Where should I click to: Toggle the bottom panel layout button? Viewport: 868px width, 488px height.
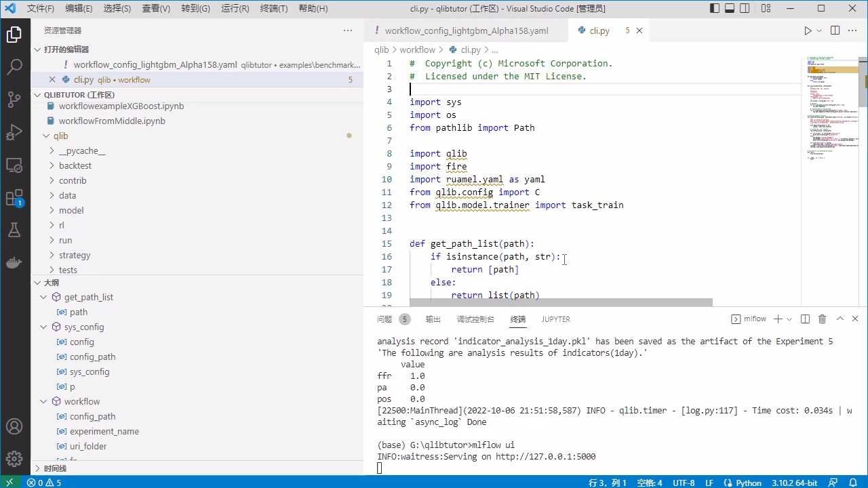point(730,9)
